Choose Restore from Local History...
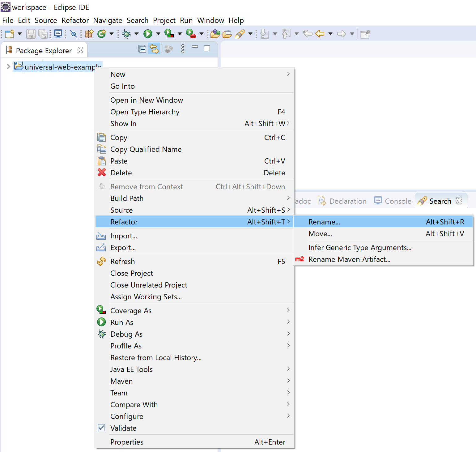The width and height of the screenshot is (476, 452). point(195,357)
